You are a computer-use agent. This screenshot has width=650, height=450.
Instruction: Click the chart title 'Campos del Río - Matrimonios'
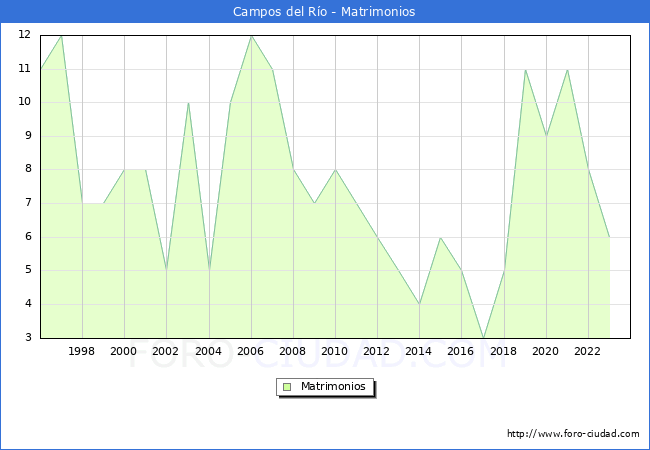coord(324,12)
